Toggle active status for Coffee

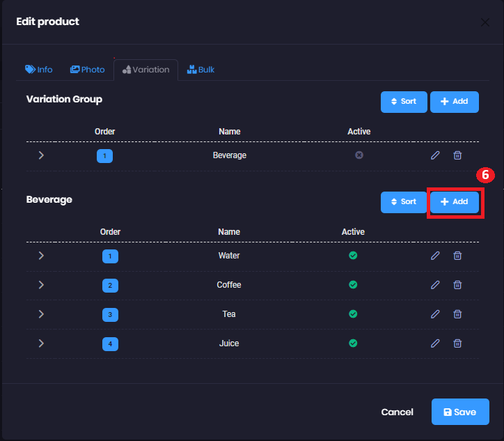click(353, 285)
